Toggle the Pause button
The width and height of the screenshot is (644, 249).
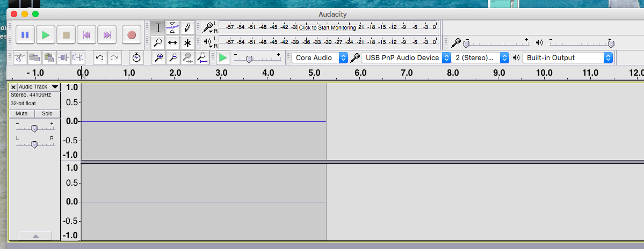[x=25, y=35]
